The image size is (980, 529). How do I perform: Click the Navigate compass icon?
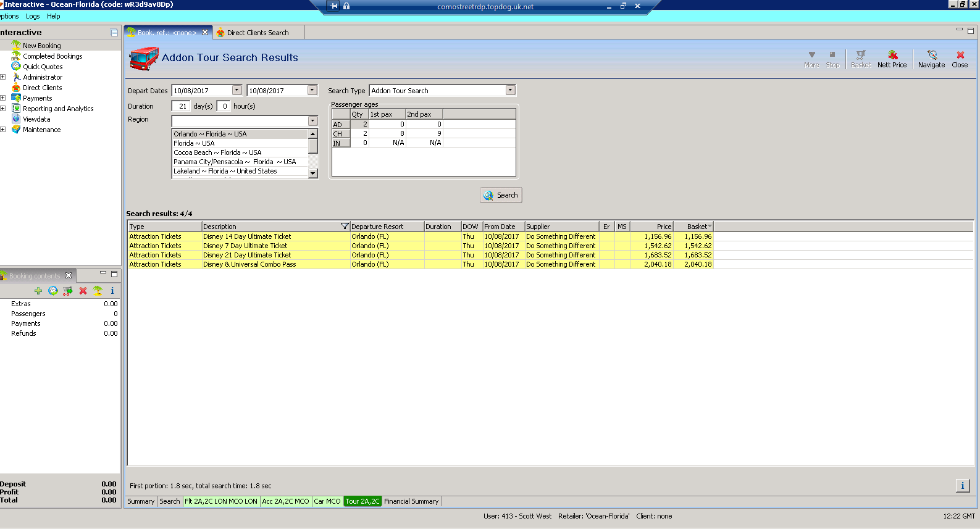(x=932, y=55)
